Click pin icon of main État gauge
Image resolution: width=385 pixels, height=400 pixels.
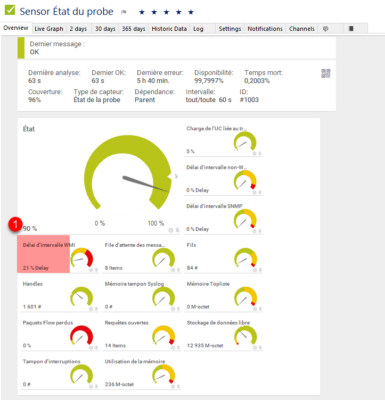[x=177, y=230]
